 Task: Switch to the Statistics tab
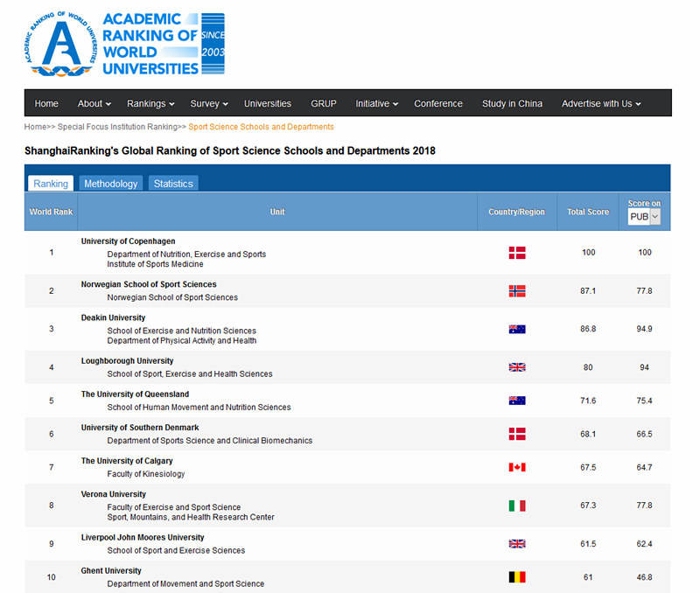pyautogui.click(x=173, y=184)
